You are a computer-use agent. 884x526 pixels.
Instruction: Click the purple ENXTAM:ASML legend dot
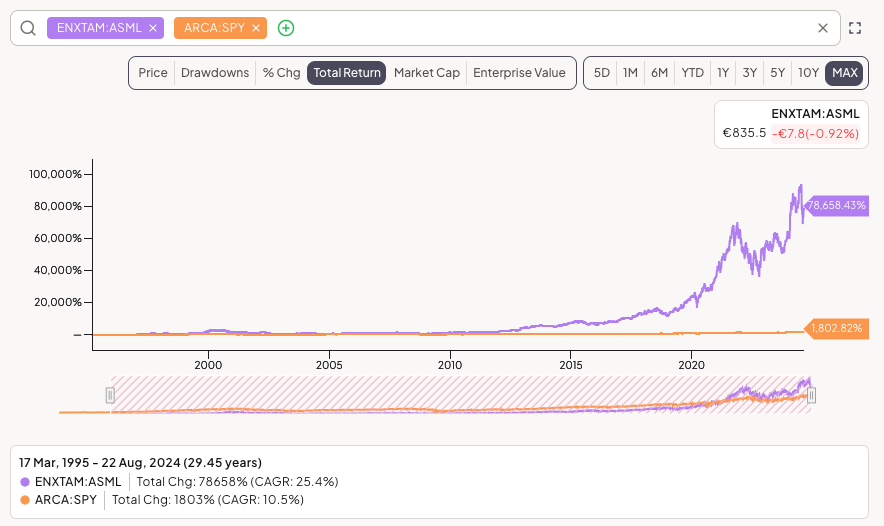point(25,482)
